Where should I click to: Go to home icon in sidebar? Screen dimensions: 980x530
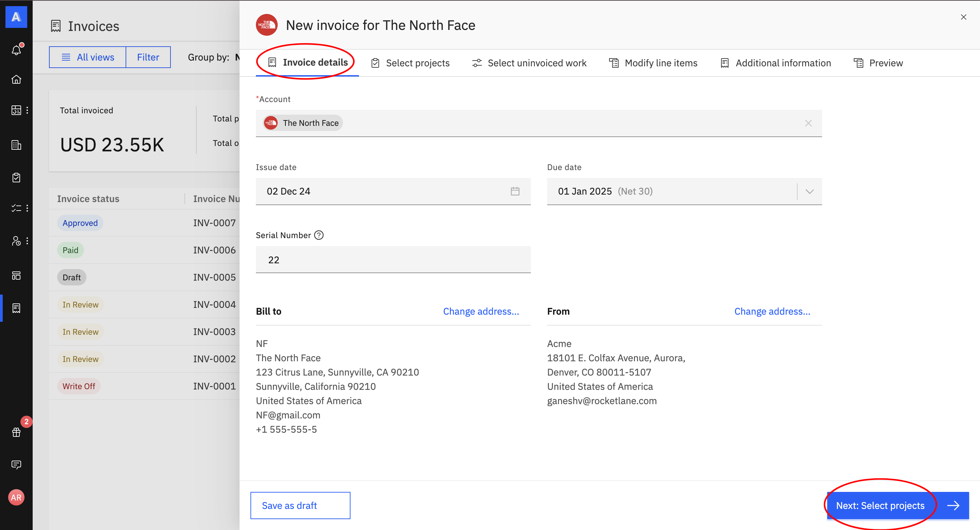16,80
